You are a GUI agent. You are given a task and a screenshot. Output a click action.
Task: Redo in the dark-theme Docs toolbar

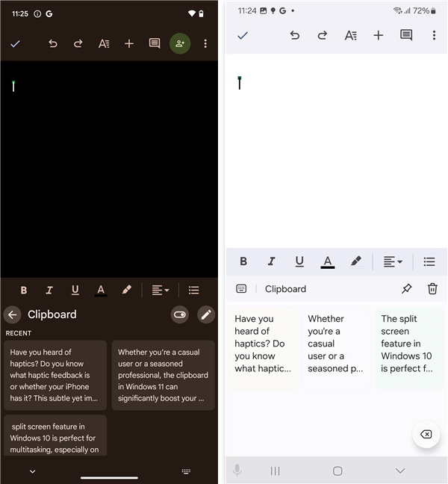click(78, 44)
